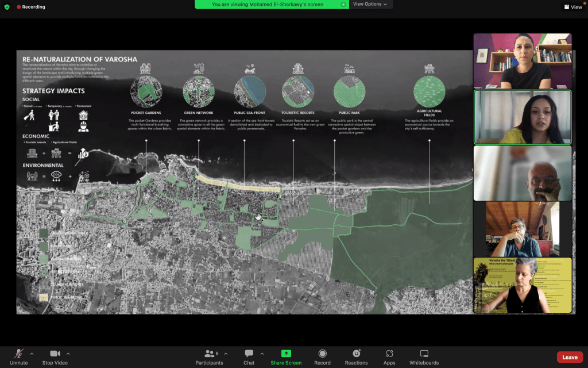Open the View layout menu

pos(572,7)
